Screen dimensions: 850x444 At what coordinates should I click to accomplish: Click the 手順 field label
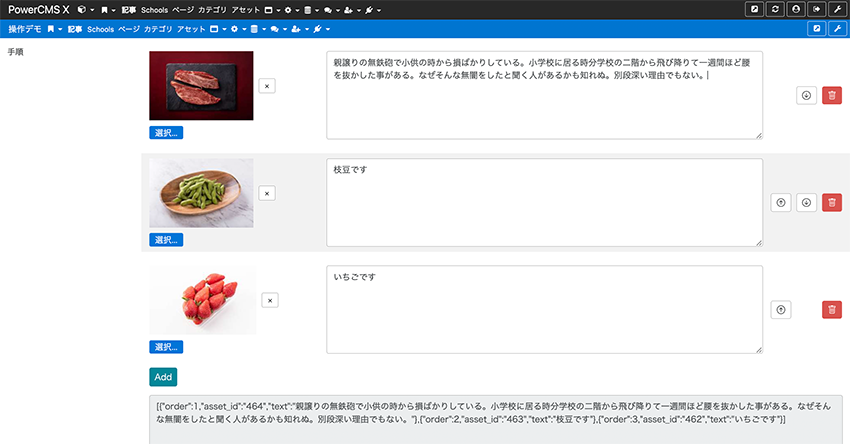15,52
